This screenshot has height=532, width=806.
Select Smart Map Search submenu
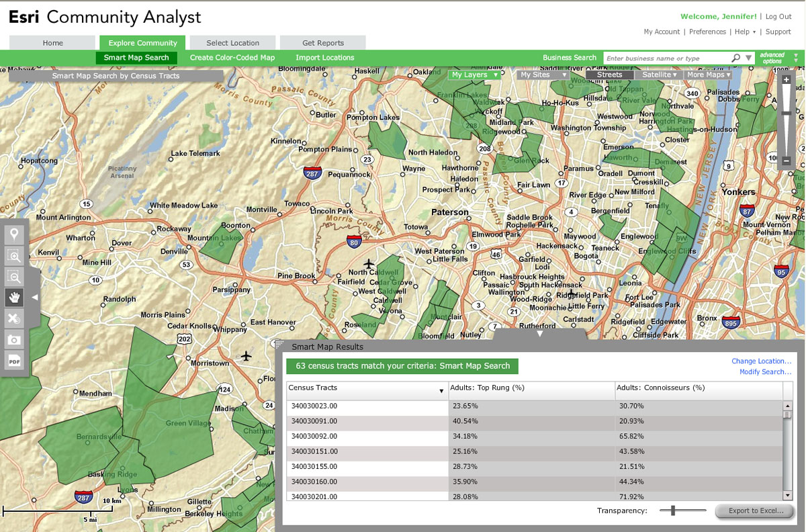click(x=136, y=58)
